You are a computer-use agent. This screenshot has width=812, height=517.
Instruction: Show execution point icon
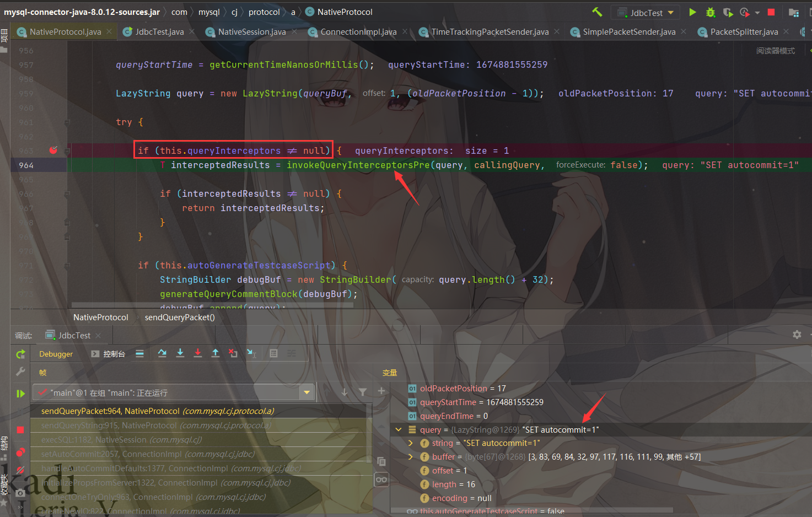(x=140, y=353)
